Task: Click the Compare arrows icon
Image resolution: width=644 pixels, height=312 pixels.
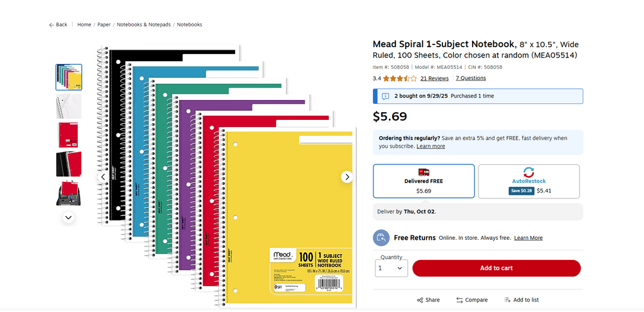Action: point(460,300)
